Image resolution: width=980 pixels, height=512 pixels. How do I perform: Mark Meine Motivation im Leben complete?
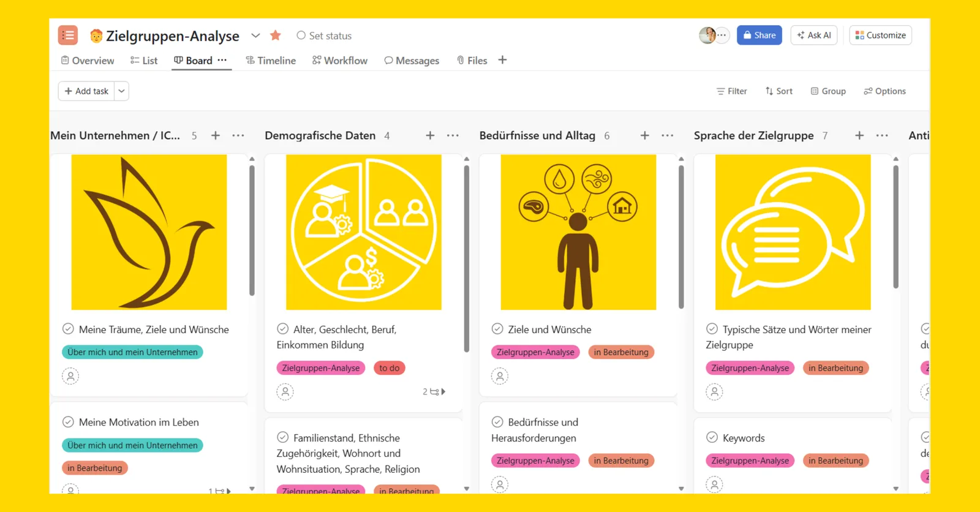68,422
